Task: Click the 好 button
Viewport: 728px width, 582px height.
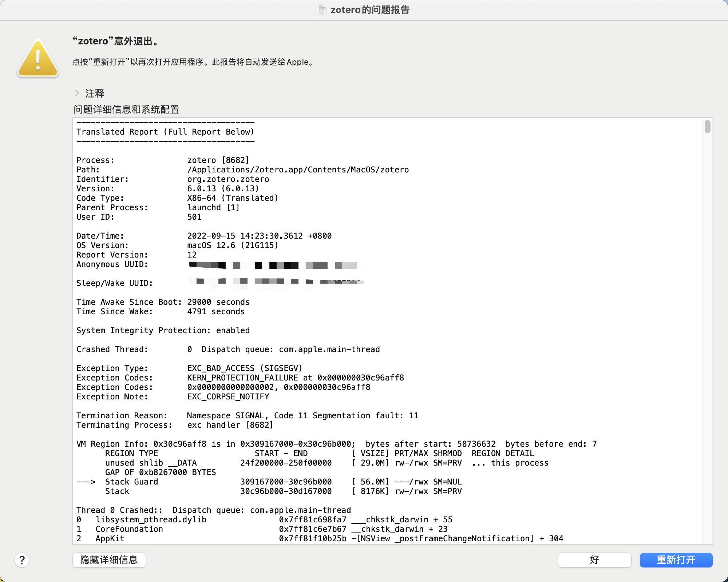Action: point(594,560)
